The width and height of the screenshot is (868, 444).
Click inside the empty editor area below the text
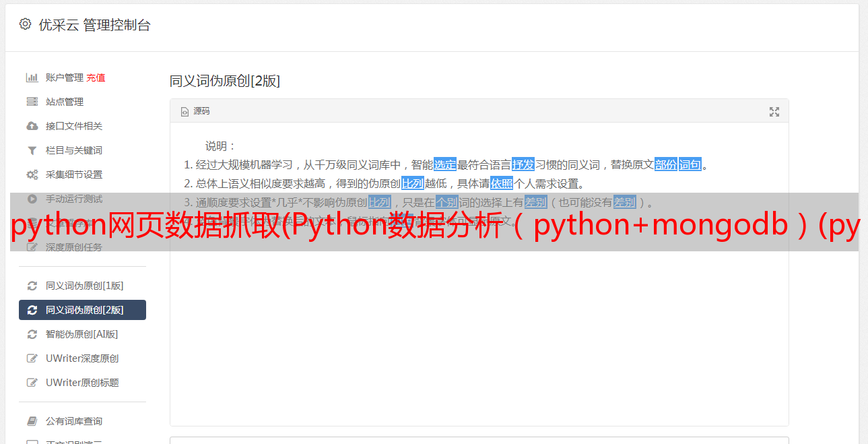point(479,337)
